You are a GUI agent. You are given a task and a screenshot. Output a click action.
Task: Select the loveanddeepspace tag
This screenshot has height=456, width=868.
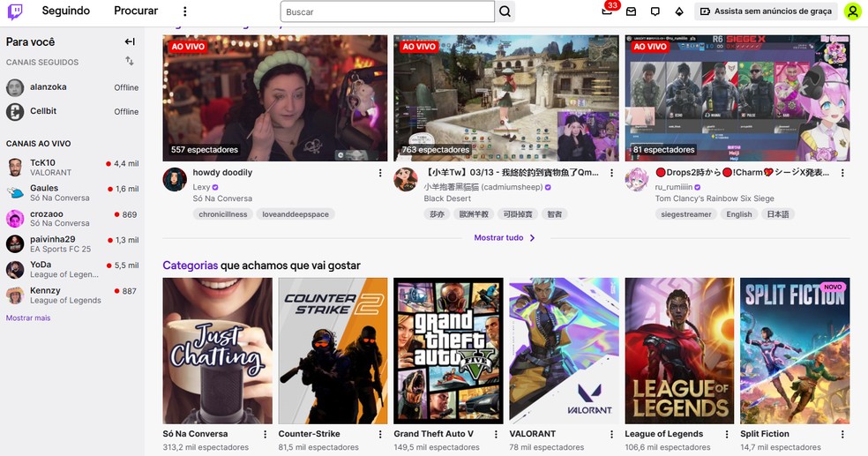(x=296, y=214)
